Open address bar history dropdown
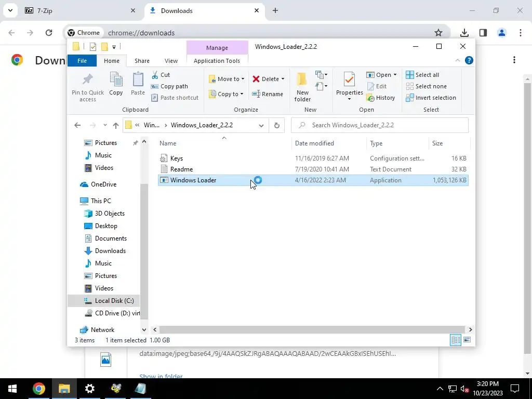Screen dimensions: 532x399 tap(261, 126)
